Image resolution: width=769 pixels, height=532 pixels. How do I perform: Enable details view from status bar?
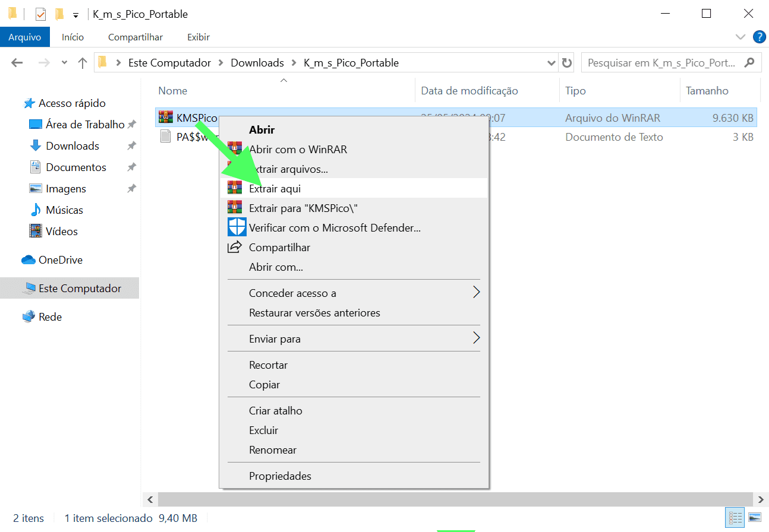(x=735, y=517)
